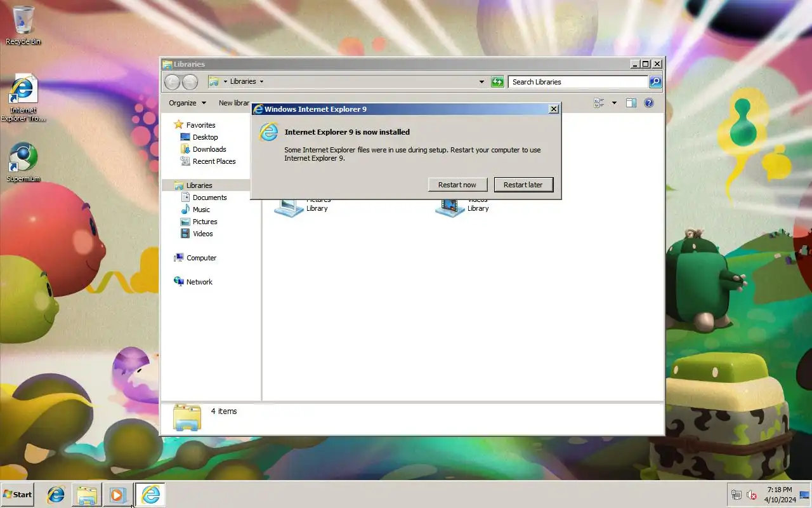Focus the Search Libraries field
The width and height of the screenshot is (812, 508).
(x=578, y=82)
